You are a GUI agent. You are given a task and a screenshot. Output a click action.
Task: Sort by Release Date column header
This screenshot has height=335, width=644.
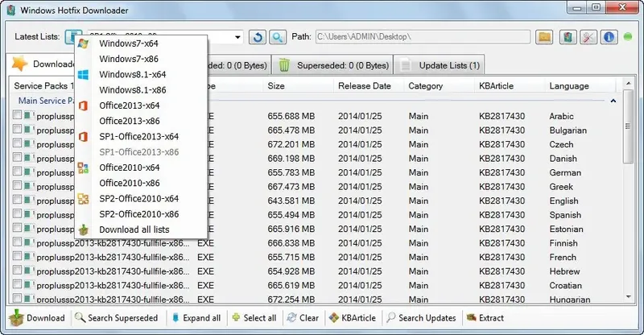tap(369, 86)
